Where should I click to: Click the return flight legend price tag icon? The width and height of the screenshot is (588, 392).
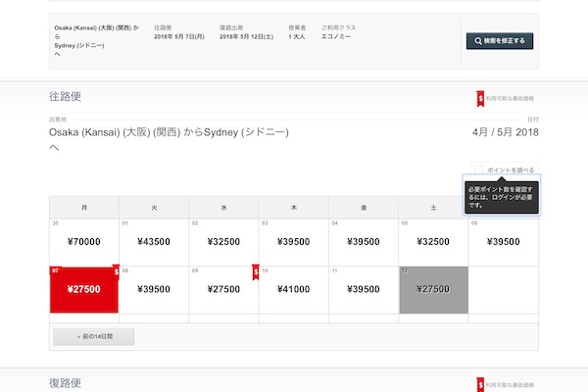pyautogui.click(x=480, y=384)
